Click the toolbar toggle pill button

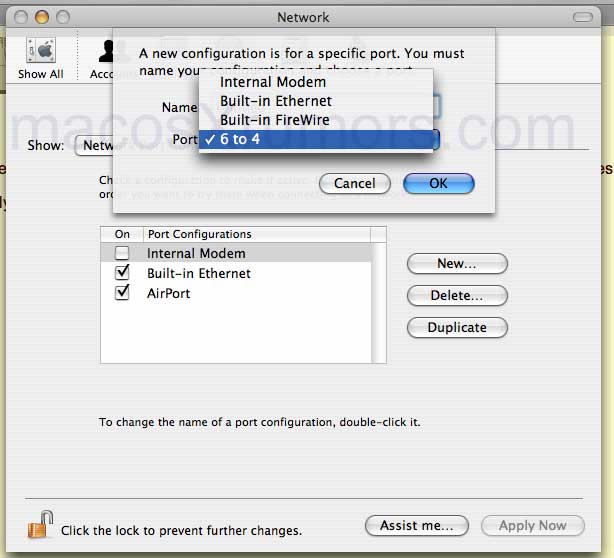pos(583,17)
